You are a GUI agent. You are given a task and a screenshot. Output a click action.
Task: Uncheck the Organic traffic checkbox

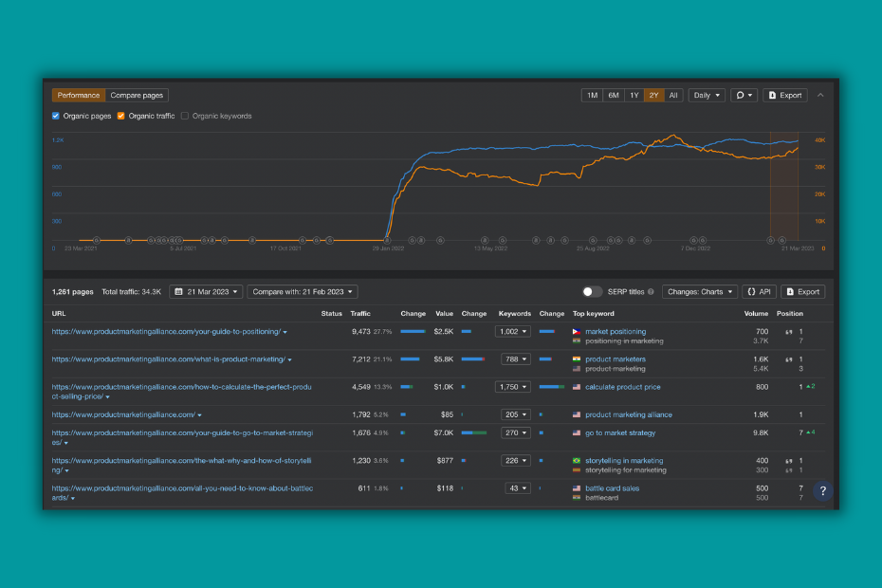click(121, 116)
